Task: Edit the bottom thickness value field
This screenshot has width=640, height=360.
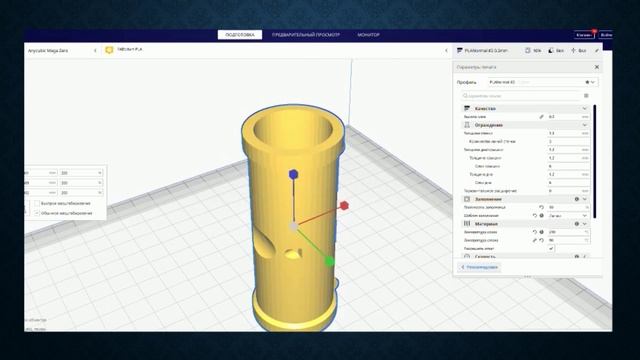Action: [x=568, y=174]
